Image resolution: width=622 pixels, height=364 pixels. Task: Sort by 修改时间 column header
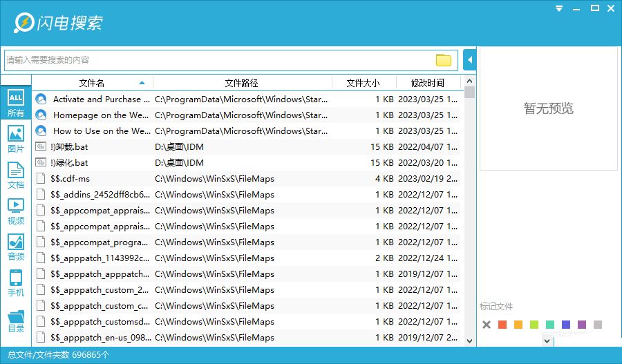point(427,83)
